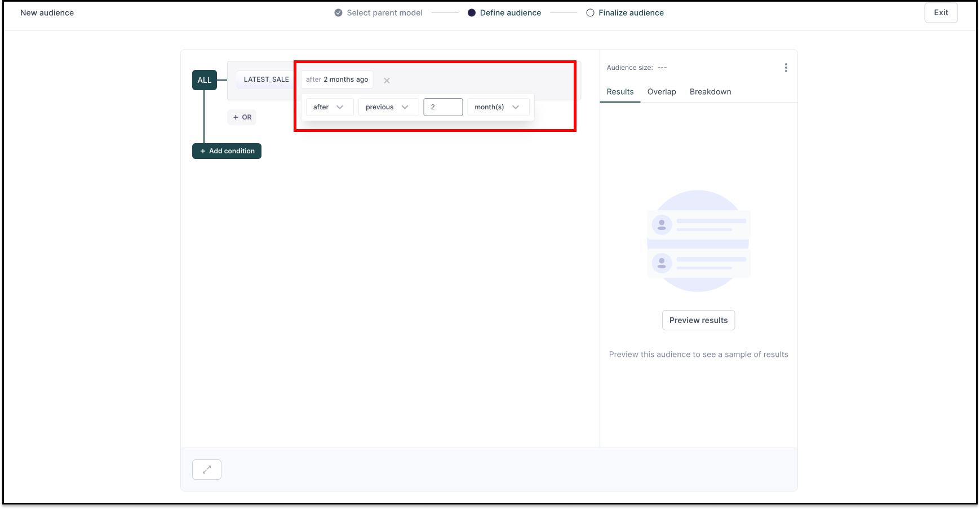The image size is (980, 509).
Task: Click the Select parent model checkmark step
Action: [338, 13]
